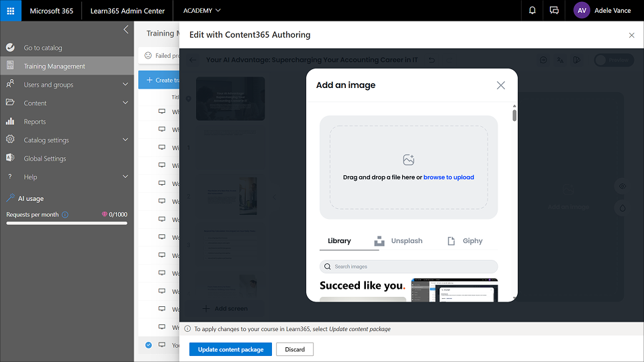
Task: Close the Content365 Authoring panel
Action: (x=631, y=35)
